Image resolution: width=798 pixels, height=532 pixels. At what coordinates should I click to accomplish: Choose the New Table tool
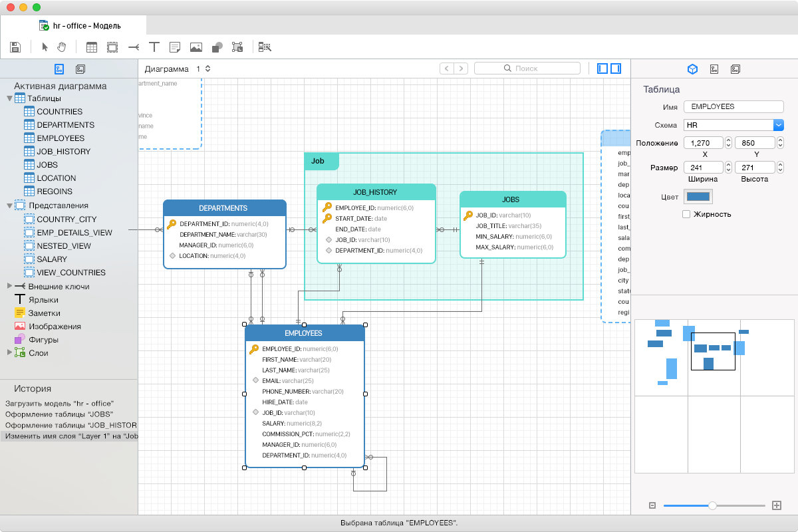coord(92,47)
